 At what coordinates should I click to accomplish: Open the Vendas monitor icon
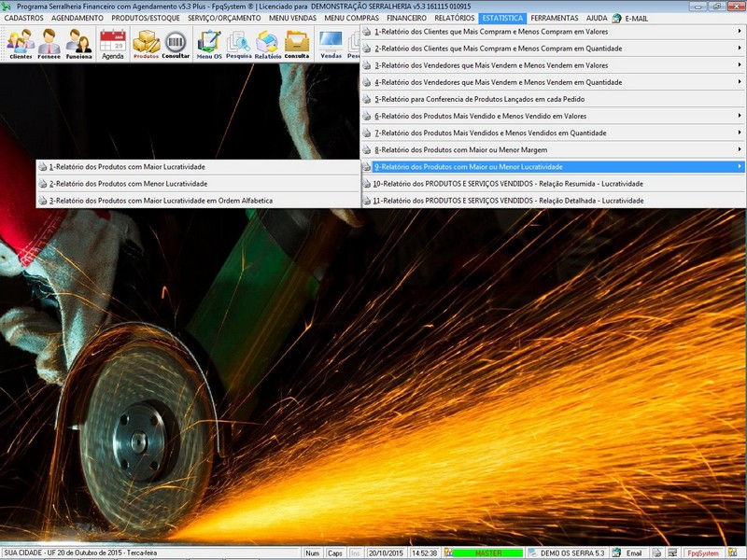[331, 43]
